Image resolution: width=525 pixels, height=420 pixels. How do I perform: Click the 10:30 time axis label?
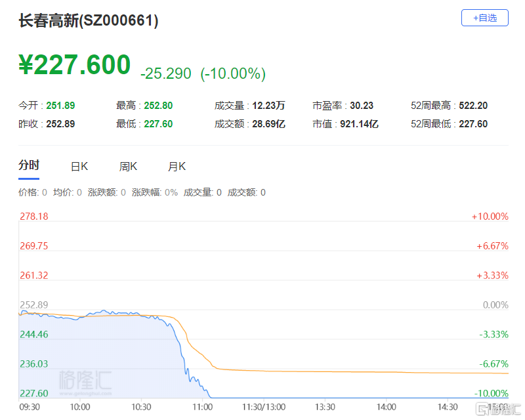point(141,407)
